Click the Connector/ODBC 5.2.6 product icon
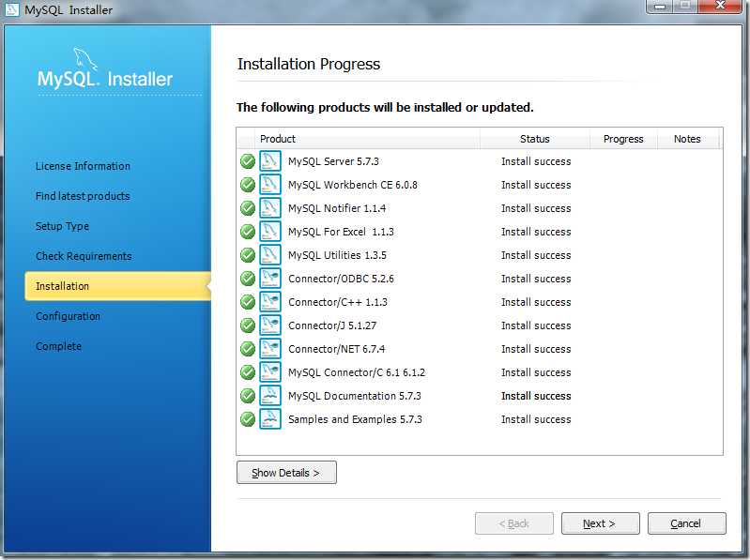The image size is (750, 560). tap(269, 278)
